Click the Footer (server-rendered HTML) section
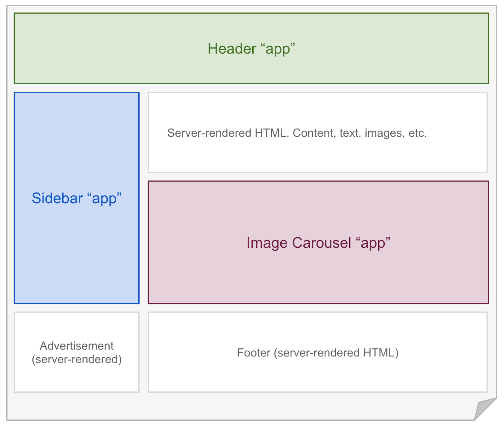Screen dimensions: 504x427 (318, 352)
